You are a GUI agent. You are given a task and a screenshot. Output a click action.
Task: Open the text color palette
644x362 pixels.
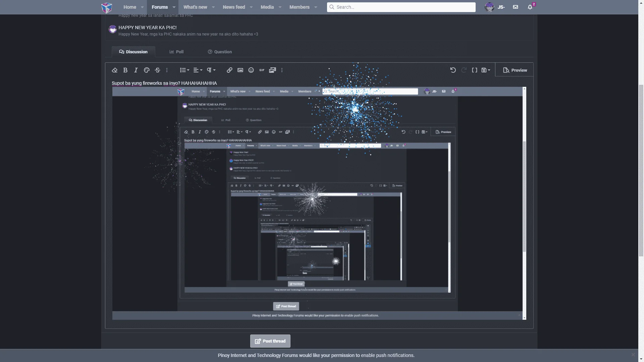click(147, 70)
